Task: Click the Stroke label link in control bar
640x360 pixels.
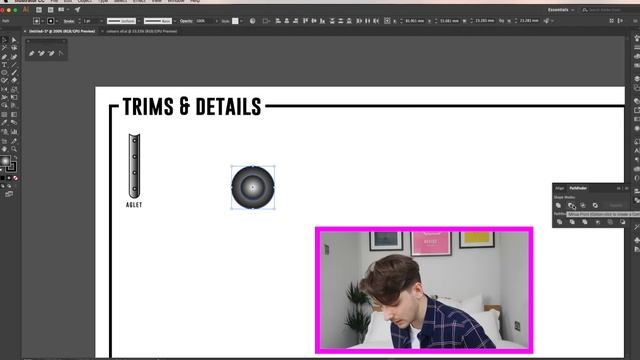Action: [69, 21]
